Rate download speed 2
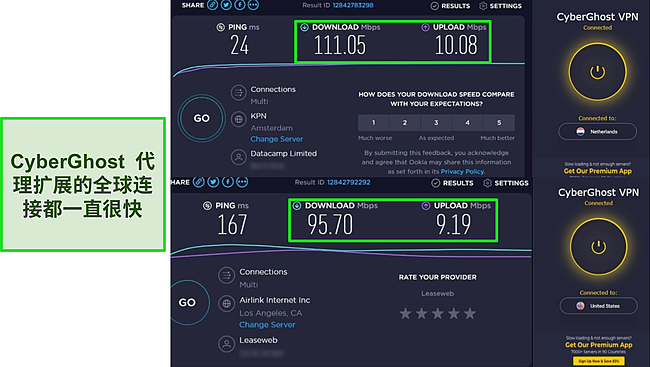 click(x=405, y=123)
